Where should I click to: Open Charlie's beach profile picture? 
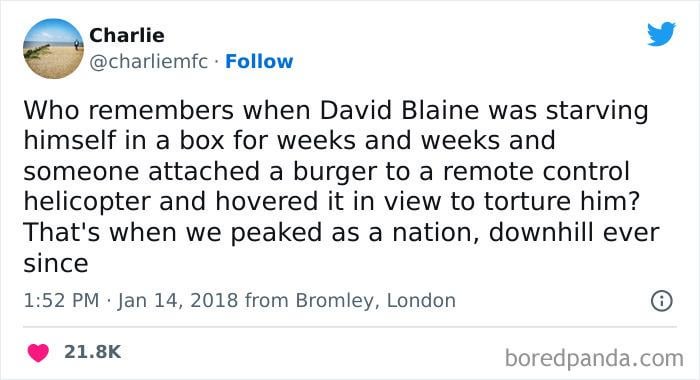(53, 49)
